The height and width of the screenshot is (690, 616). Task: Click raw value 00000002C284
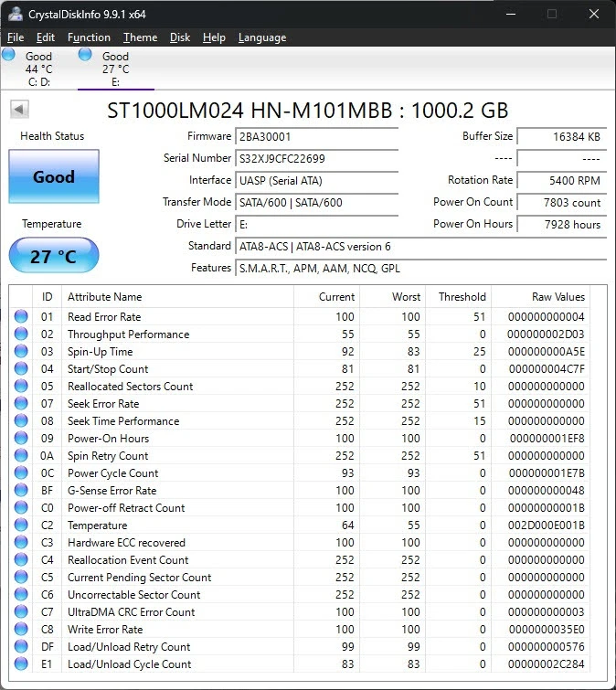tap(546, 664)
